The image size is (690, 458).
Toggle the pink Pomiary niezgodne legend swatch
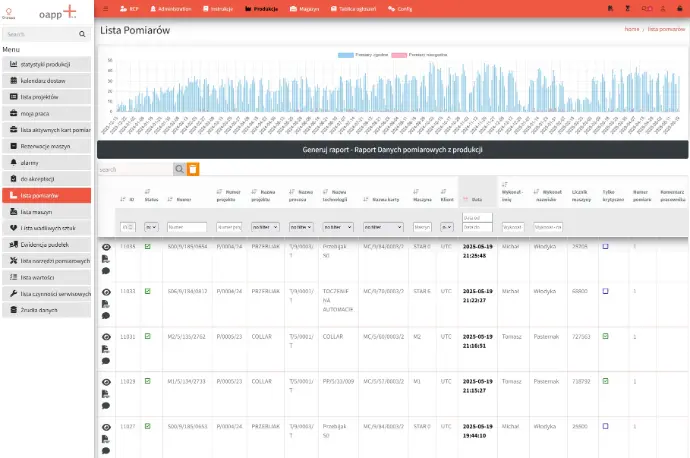pos(399,55)
